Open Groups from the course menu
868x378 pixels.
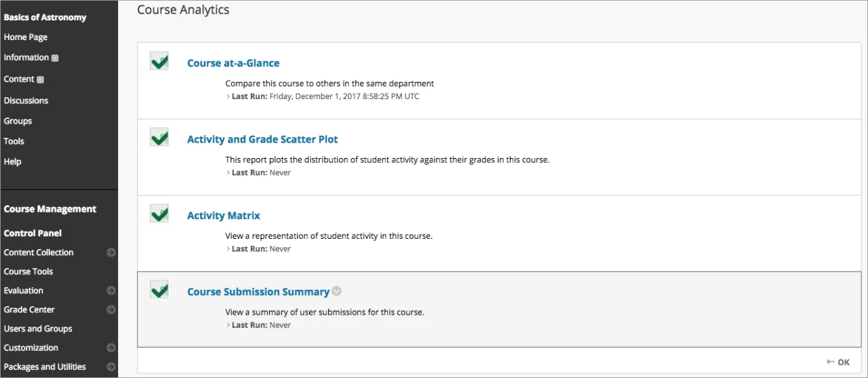(x=18, y=121)
